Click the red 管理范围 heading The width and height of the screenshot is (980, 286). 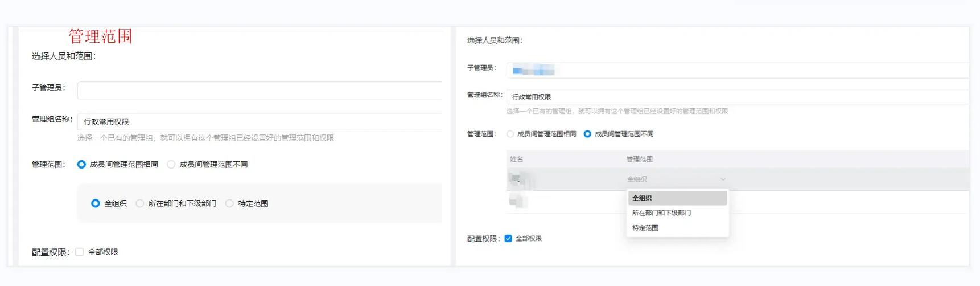point(101,36)
